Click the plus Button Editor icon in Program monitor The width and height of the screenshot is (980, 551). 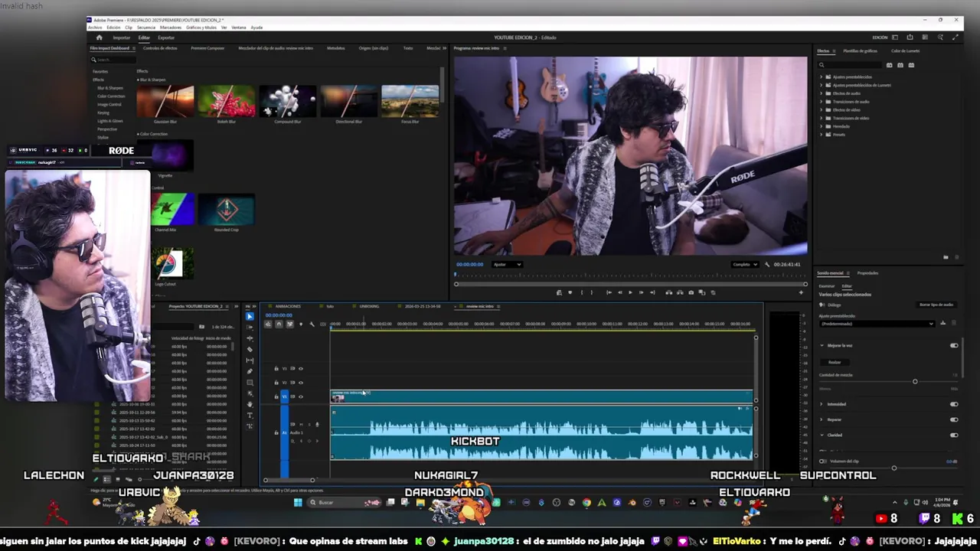coord(801,292)
